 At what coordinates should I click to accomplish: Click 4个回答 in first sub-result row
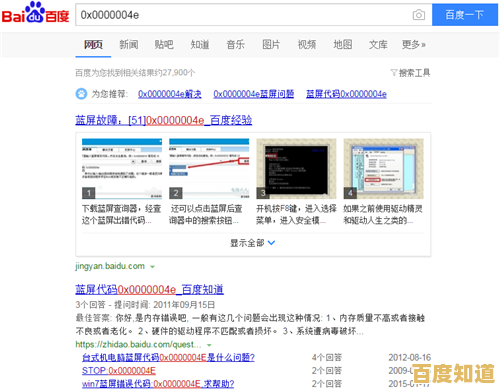[x=327, y=358]
